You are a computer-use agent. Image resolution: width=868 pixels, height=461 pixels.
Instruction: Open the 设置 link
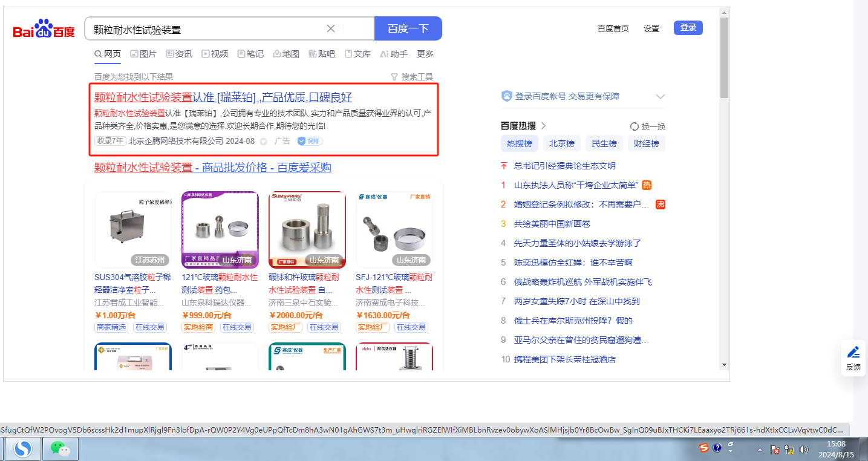(x=651, y=28)
